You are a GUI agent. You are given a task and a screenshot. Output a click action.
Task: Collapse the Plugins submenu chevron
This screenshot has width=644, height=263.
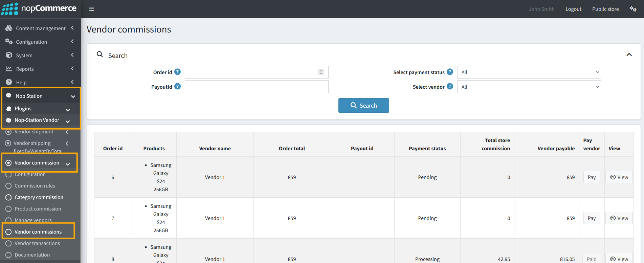68,110
